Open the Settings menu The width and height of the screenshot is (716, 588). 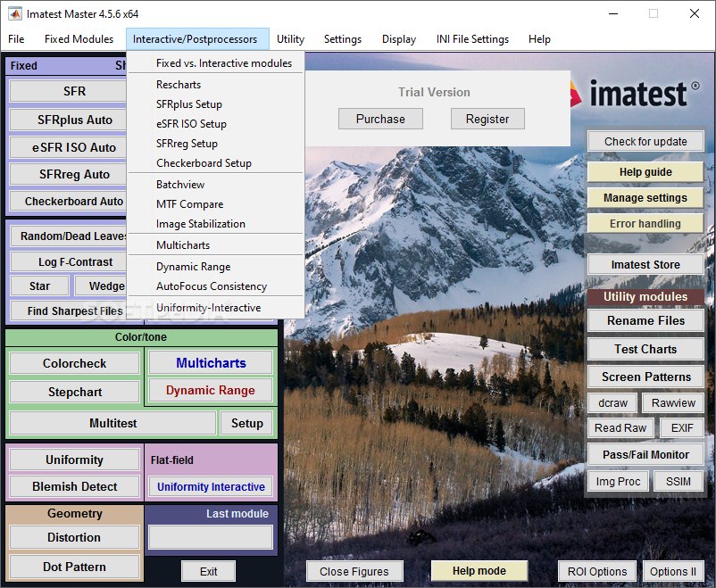point(343,39)
